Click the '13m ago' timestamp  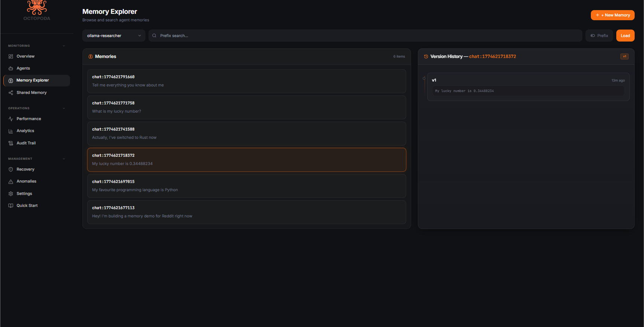tap(618, 80)
